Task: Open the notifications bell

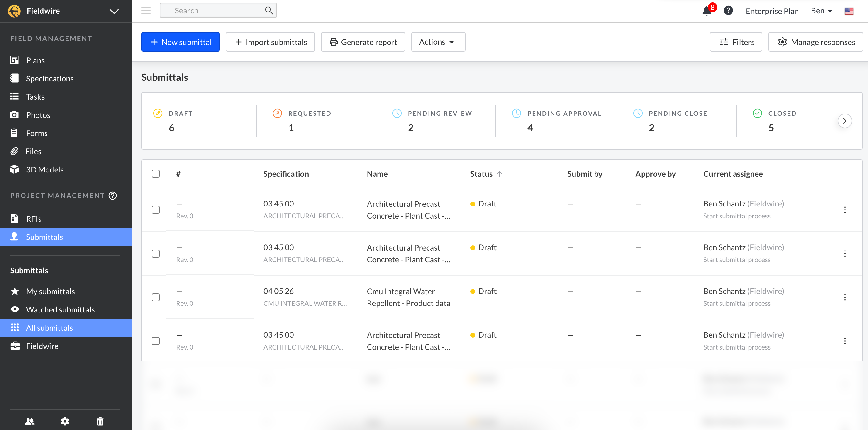Action: [707, 11]
